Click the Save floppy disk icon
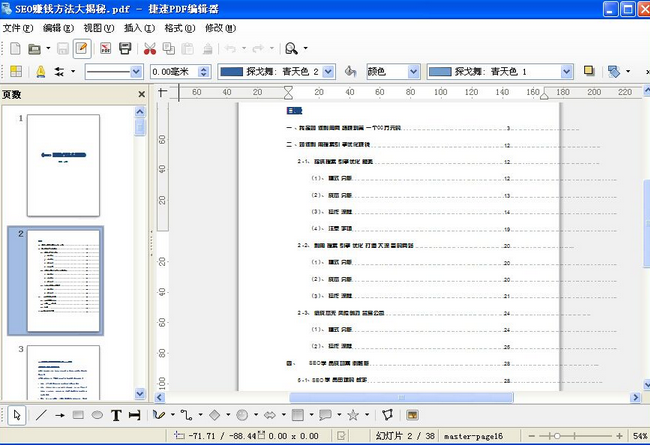Screen dimensions: 650x445 (63, 49)
